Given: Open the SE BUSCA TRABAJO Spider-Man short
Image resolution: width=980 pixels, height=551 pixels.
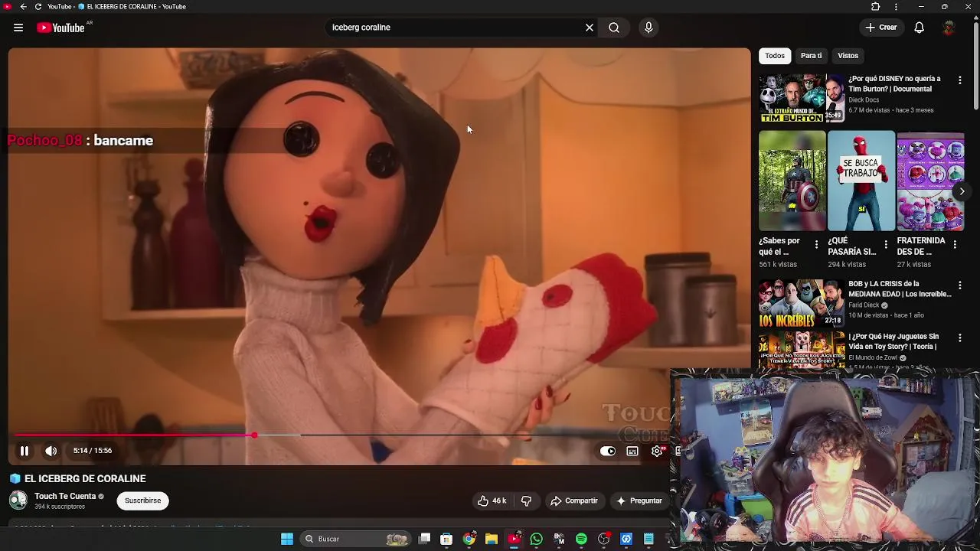Looking at the screenshot, I should tap(861, 181).
